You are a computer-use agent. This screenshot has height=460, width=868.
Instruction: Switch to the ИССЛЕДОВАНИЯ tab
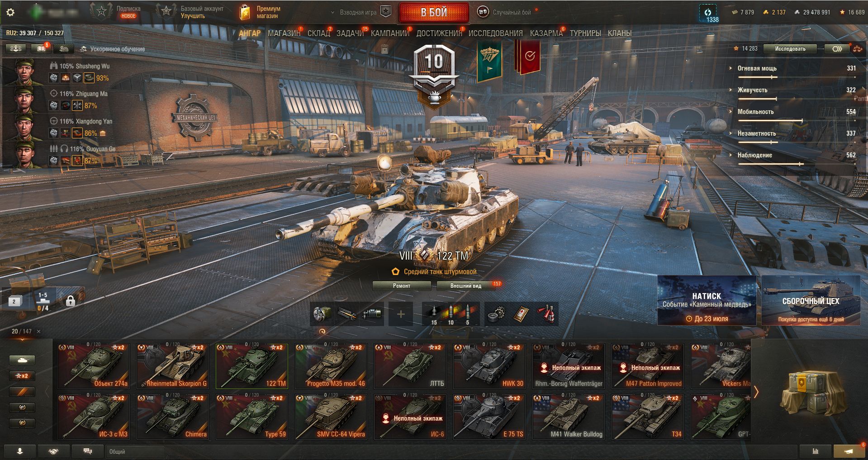(495, 33)
